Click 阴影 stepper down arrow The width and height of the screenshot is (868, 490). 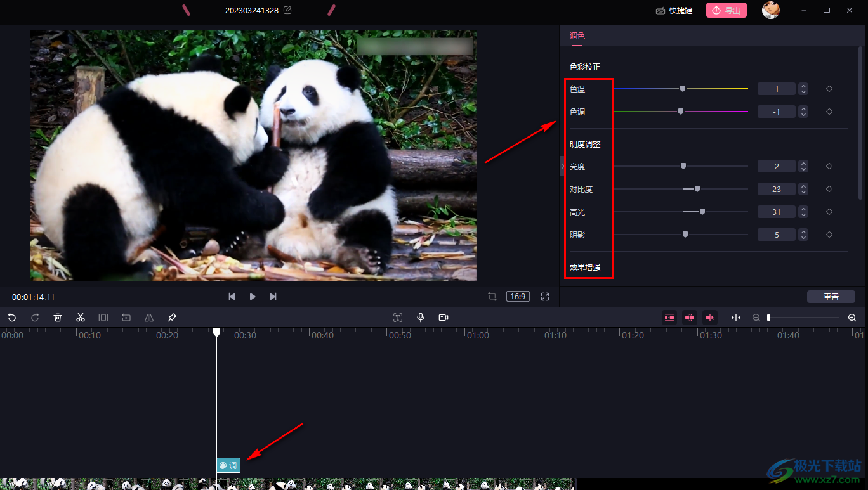[803, 238]
